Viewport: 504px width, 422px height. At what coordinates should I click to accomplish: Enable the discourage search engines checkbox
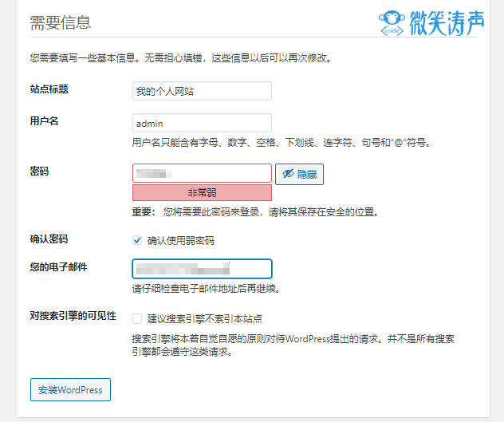[x=138, y=318]
